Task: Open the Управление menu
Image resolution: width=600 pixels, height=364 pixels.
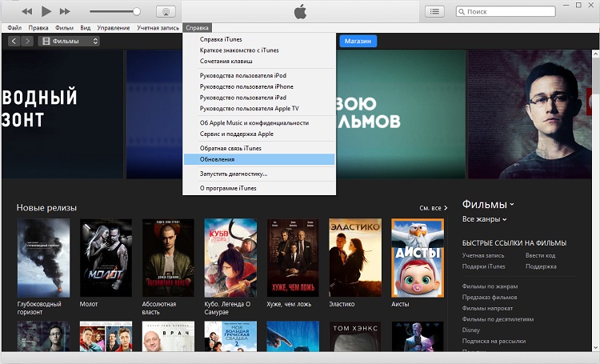Action: [x=114, y=28]
